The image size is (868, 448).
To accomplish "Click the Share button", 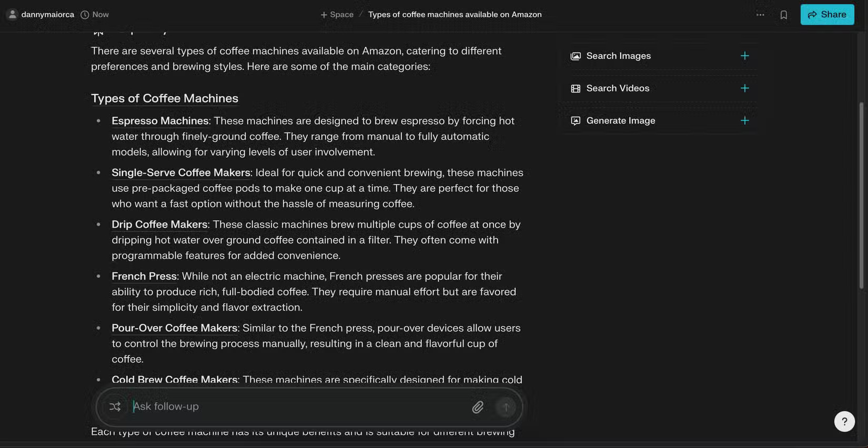I will pyautogui.click(x=827, y=14).
